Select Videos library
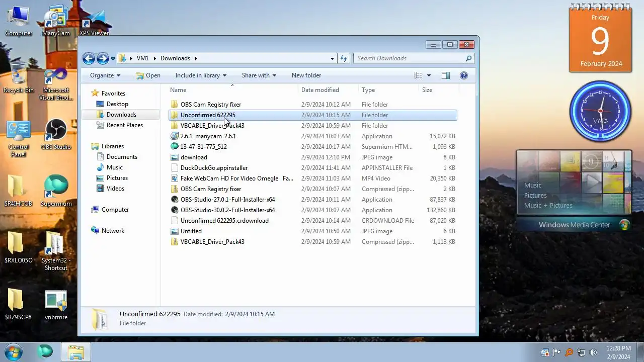 point(115,189)
